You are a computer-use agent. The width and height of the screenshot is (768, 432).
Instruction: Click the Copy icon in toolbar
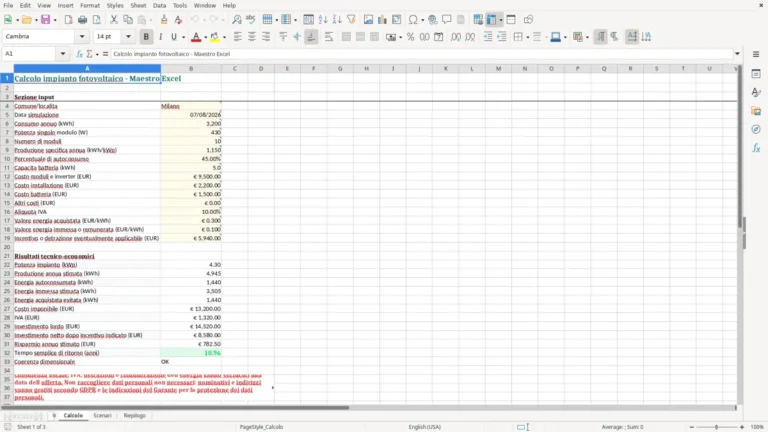(x=128, y=20)
